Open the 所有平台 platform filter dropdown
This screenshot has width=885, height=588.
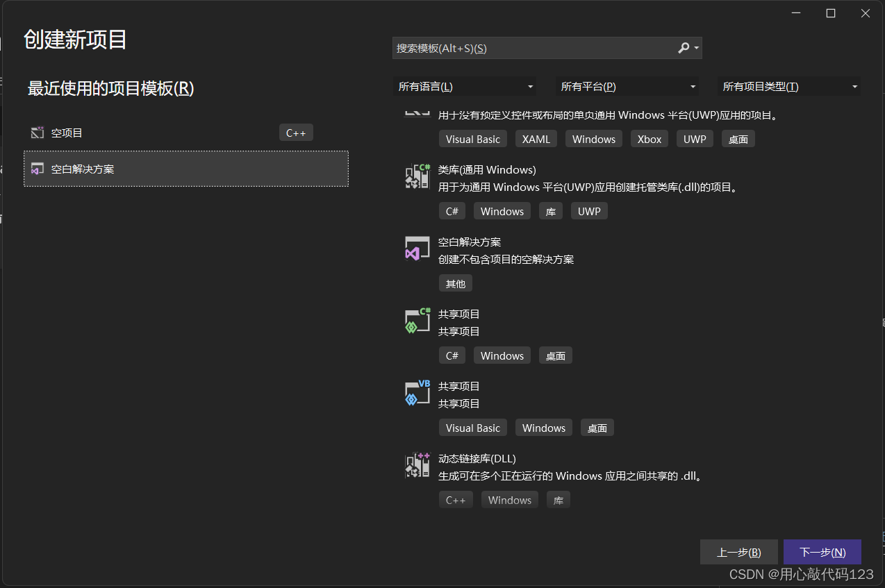(x=628, y=87)
